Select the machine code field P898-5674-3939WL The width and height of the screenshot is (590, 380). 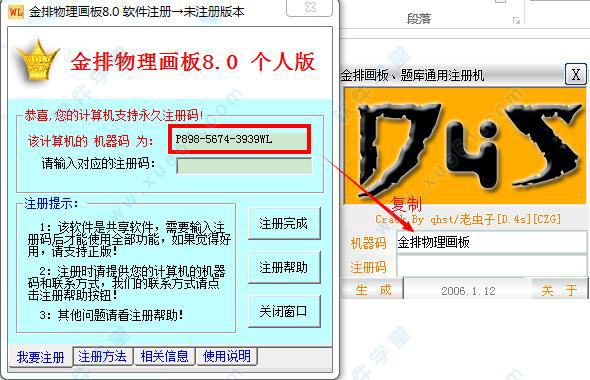pos(240,139)
